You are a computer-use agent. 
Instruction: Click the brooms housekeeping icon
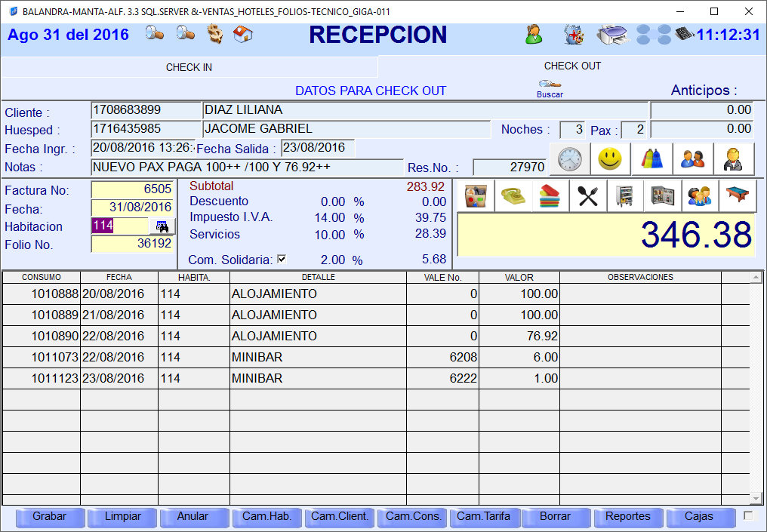651,159
